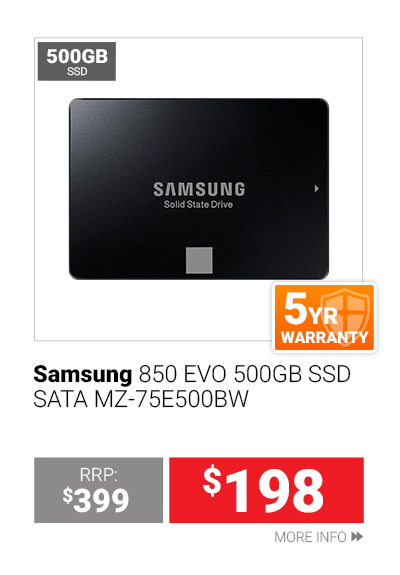400x575 pixels.
Task: Click the gray RRP $399 box
Action: click(x=99, y=490)
